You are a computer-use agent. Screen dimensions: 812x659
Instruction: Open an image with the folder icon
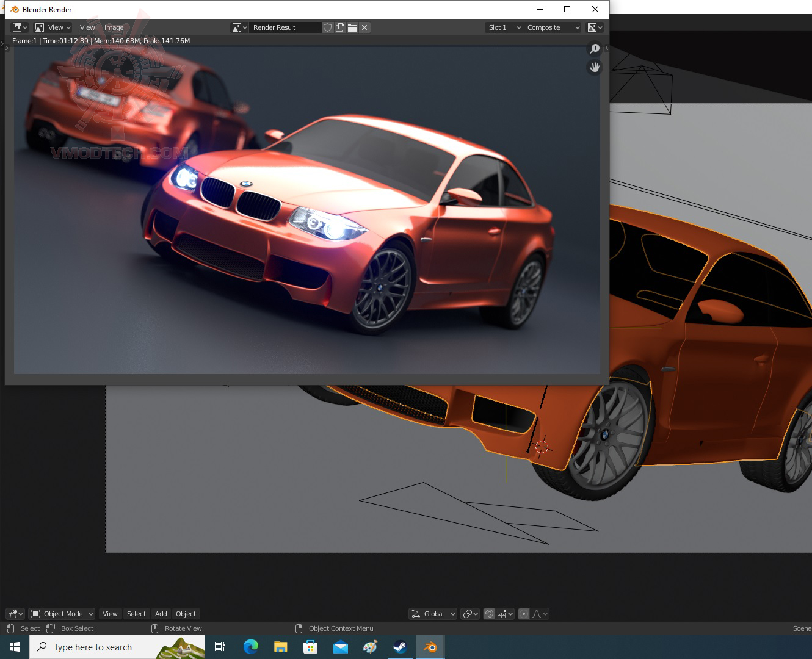point(352,27)
